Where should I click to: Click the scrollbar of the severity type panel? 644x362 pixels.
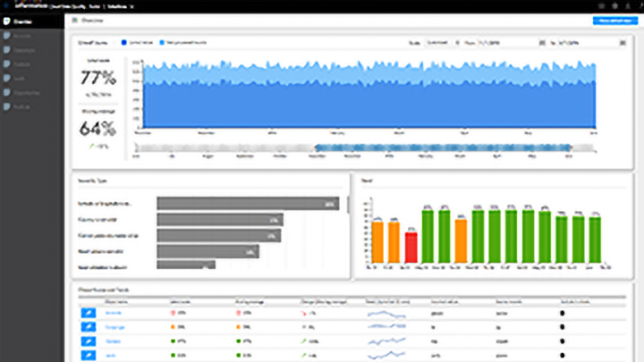348,205
